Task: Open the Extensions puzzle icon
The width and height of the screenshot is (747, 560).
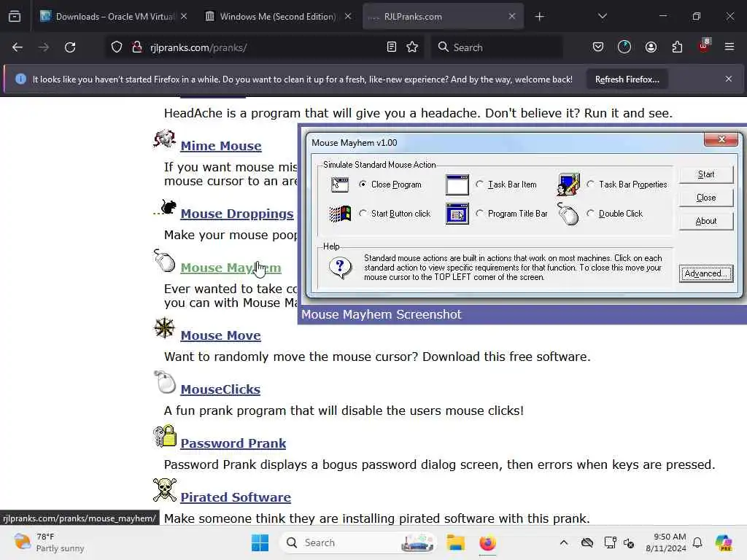Action: [x=677, y=47]
